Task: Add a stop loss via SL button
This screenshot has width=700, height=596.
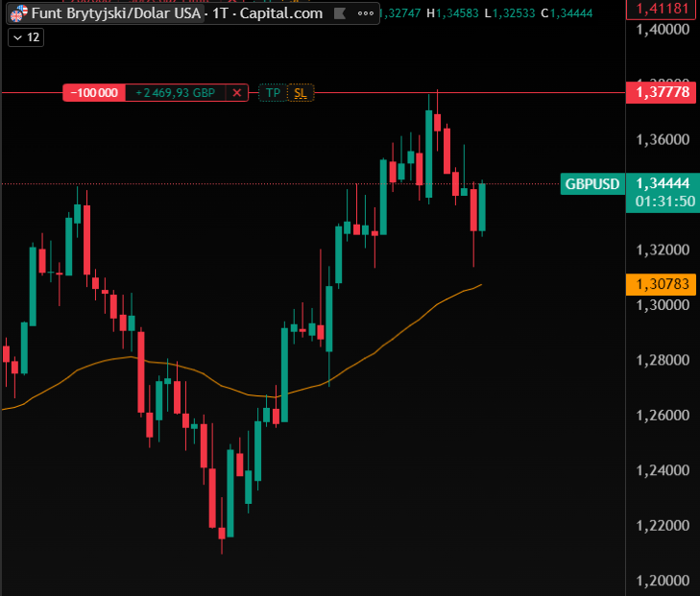Action: tap(301, 93)
